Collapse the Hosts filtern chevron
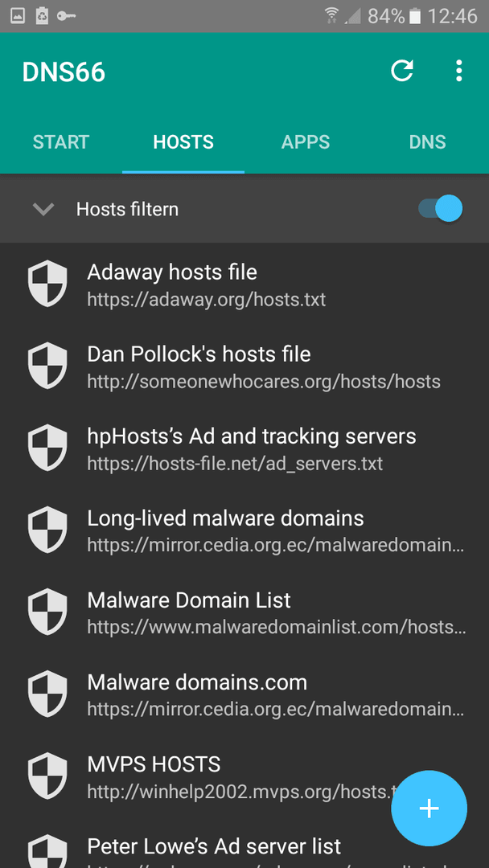This screenshot has width=489, height=868. coord(43,209)
